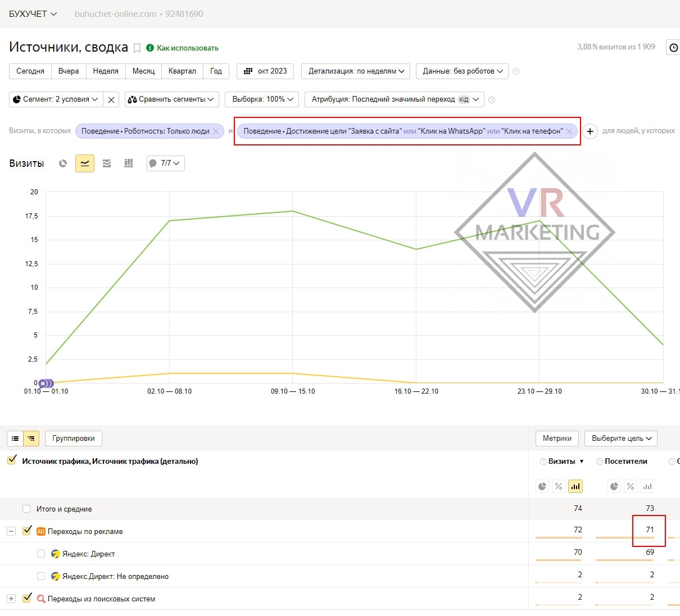This screenshot has width=680, height=616.
Task: Open the Как использовать help link
Action: click(x=188, y=48)
